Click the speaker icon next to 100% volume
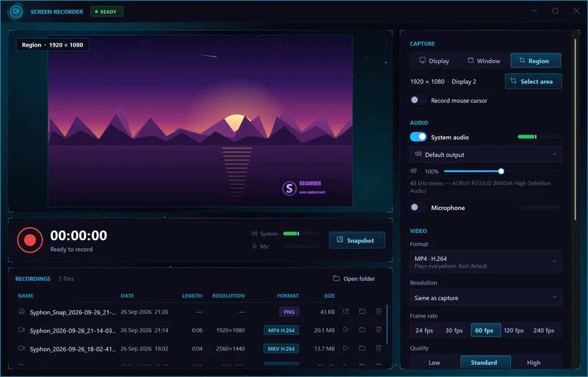 413,171
